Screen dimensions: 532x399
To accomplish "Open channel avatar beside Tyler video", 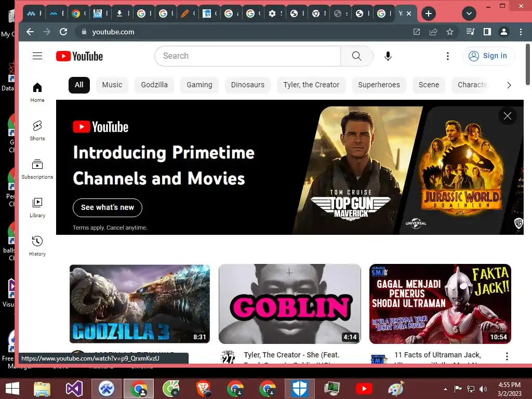I will [x=228, y=357].
